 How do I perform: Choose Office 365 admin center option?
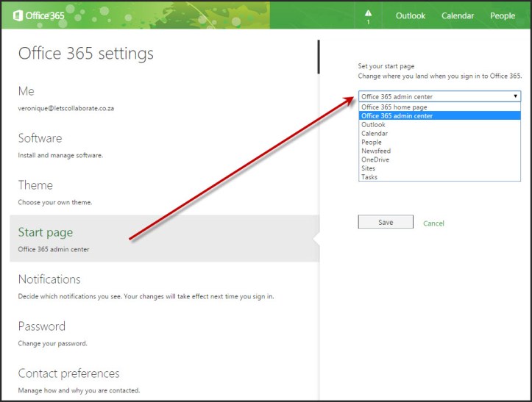click(397, 116)
